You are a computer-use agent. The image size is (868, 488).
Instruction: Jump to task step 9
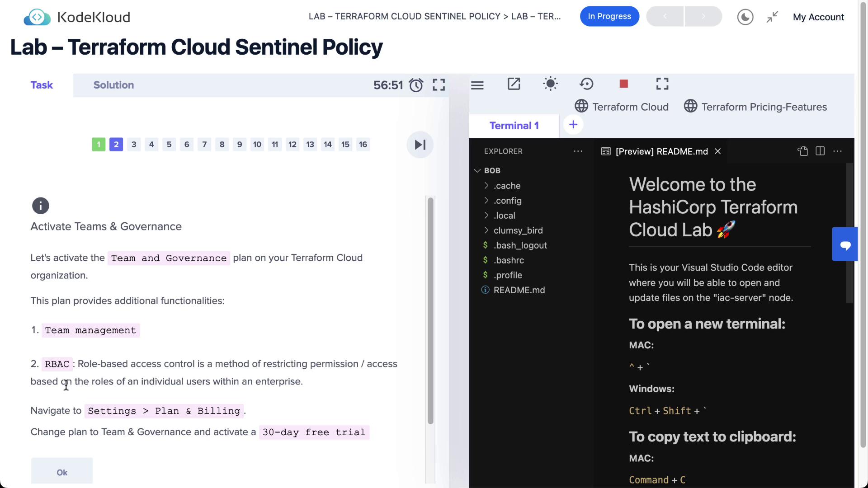[240, 145]
